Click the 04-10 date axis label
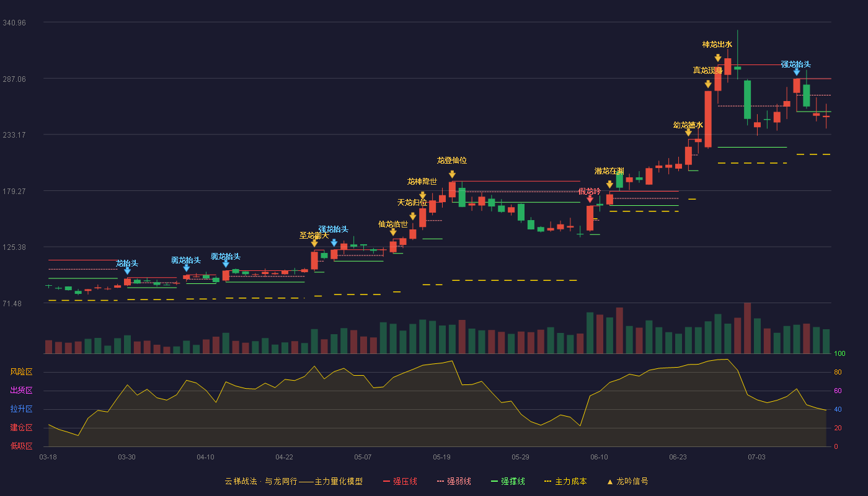The height and width of the screenshot is (496, 868). pyautogui.click(x=206, y=457)
